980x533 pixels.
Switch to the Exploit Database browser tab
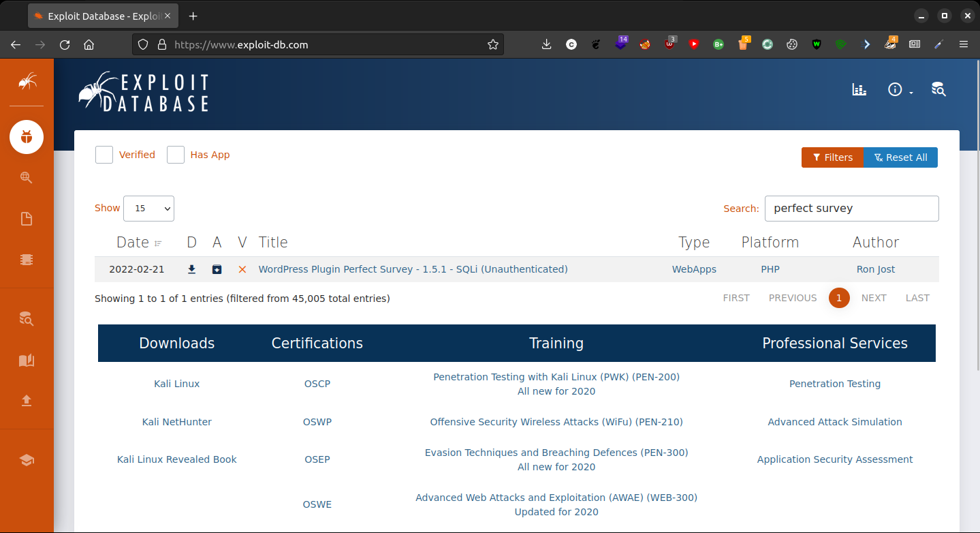click(x=104, y=16)
